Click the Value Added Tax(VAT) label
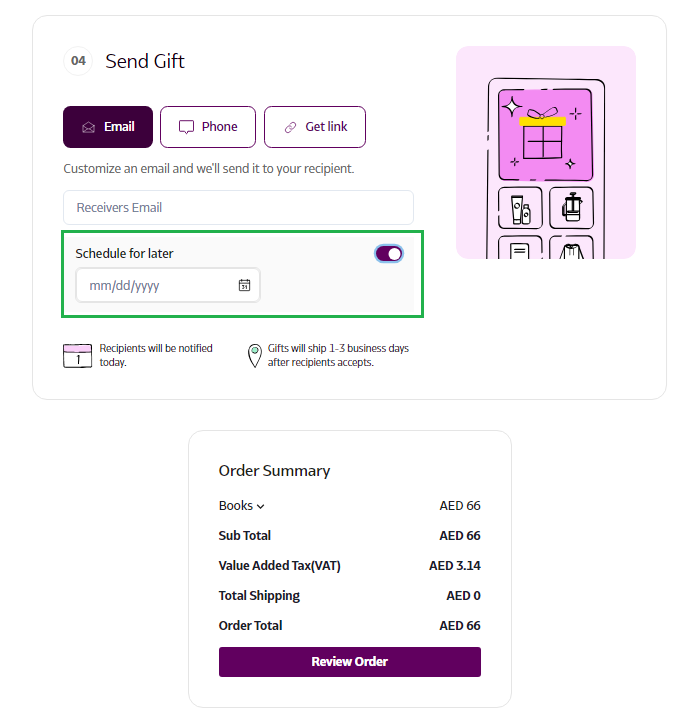Screen dimensions: 673x714 tap(279, 566)
